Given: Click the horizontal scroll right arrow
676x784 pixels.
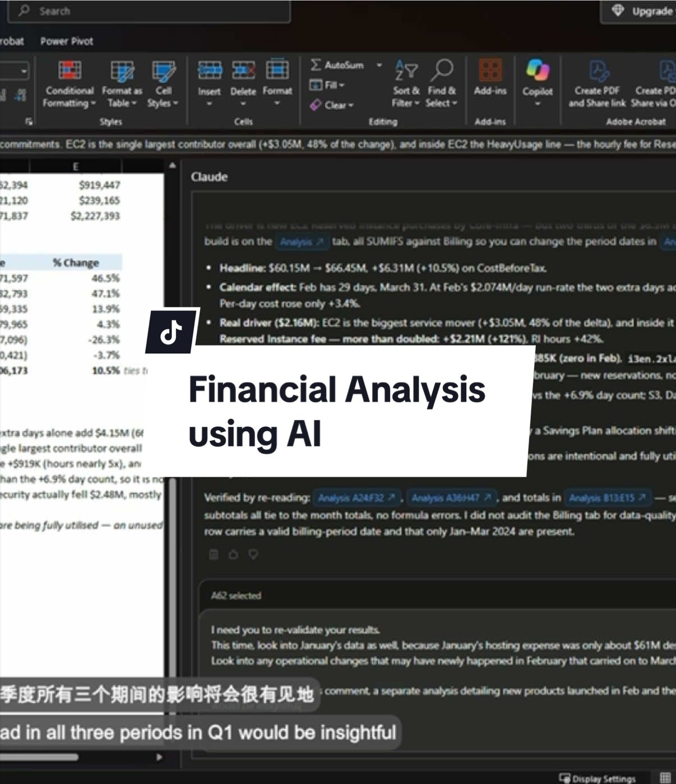Looking at the screenshot, I should (x=159, y=757).
